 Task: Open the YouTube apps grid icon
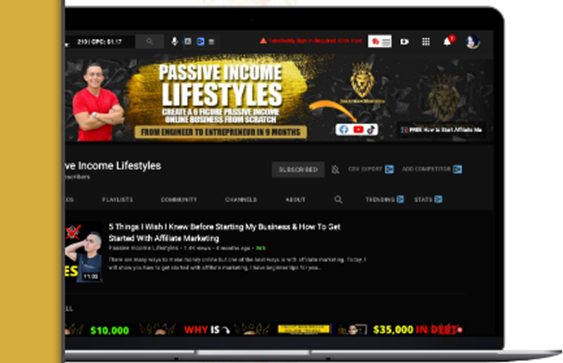pos(426,42)
